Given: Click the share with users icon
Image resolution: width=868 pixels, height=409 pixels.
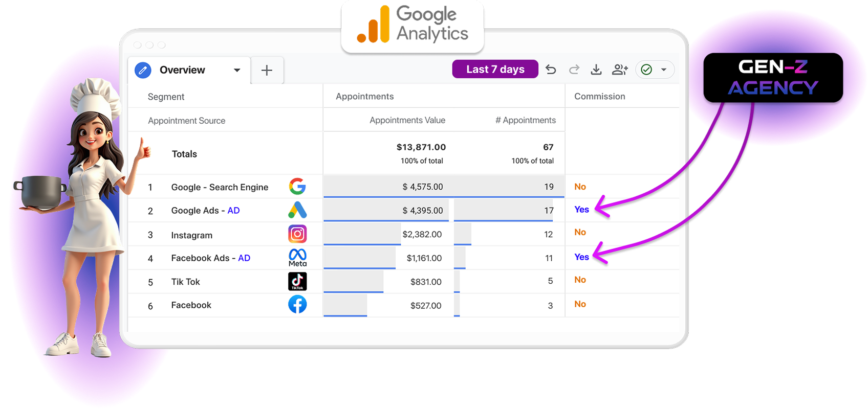Looking at the screenshot, I should point(619,70).
